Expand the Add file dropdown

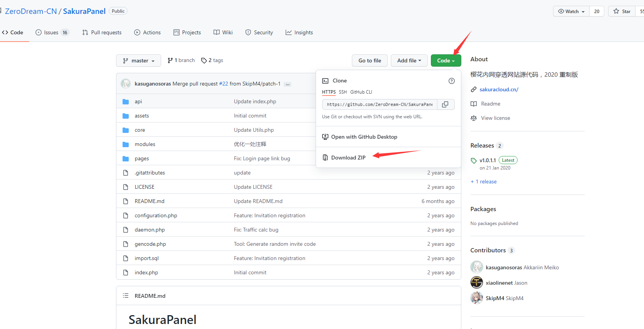[x=409, y=60]
